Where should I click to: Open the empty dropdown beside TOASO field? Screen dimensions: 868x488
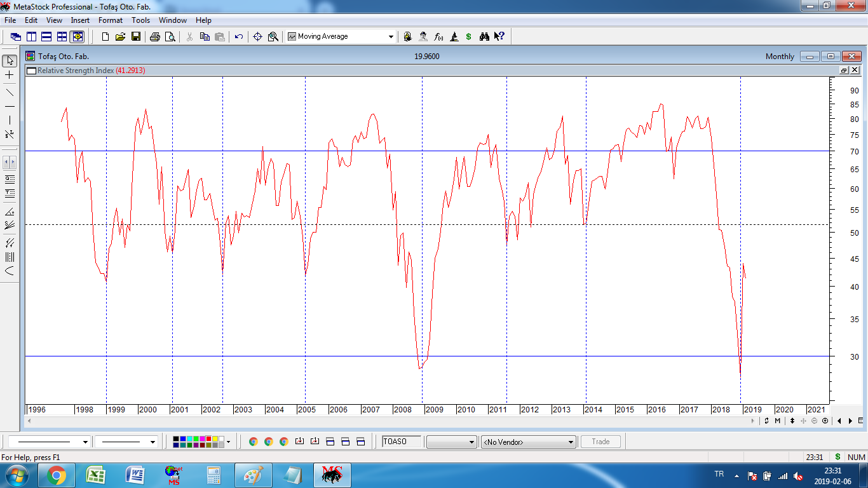pos(452,442)
